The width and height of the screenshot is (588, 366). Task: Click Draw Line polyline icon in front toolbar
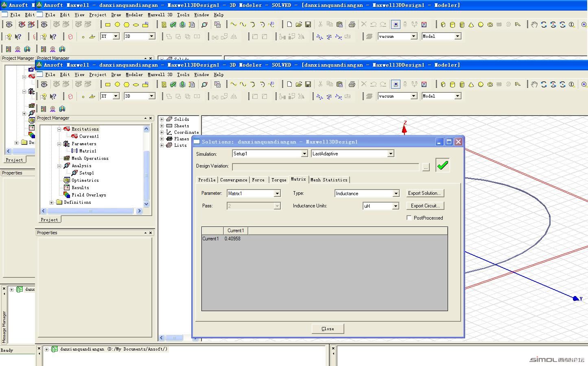pos(234,84)
